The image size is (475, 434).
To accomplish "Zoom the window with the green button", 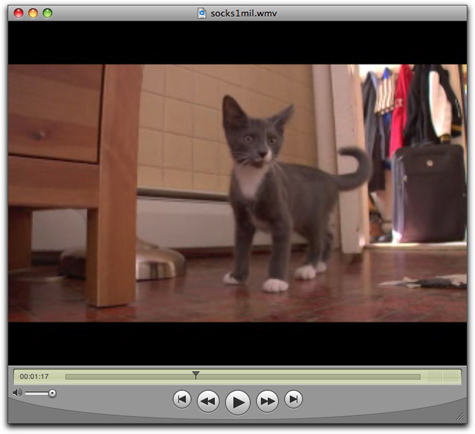I will [x=48, y=13].
